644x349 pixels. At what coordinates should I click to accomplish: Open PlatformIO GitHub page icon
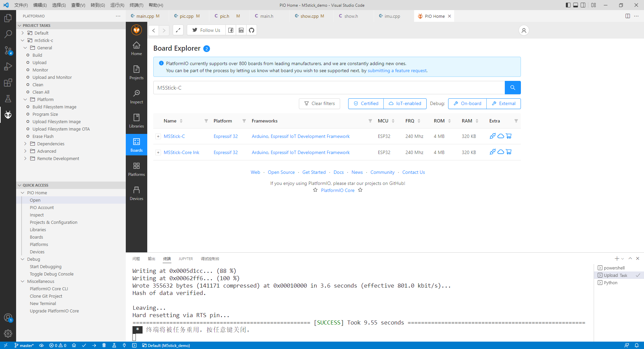coord(252,30)
